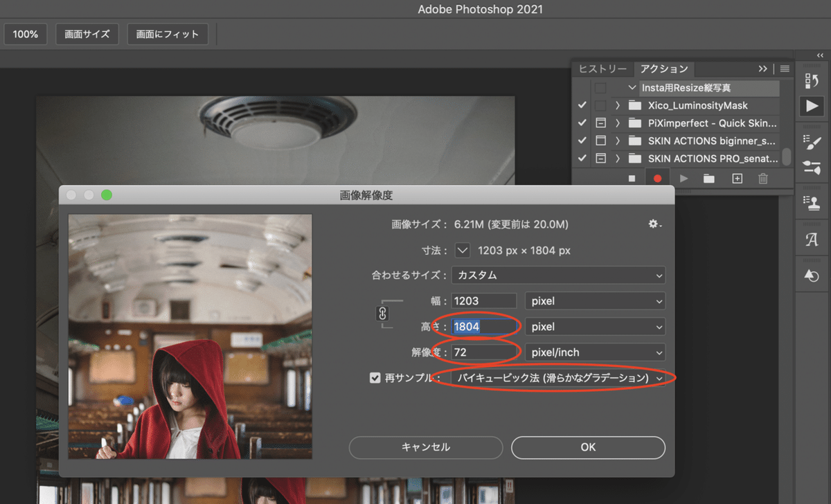This screenshot has width=831, height=504.
Task: Open the gear settings menu in dialog
Action: click(654, 224)
